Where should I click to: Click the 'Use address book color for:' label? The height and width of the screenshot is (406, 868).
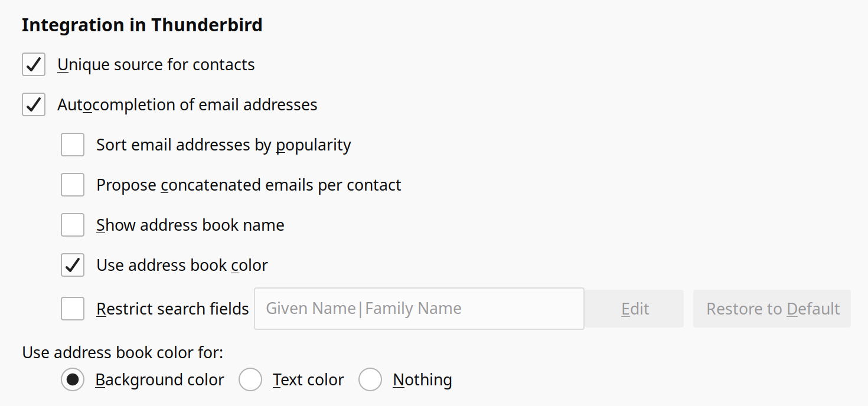pos(123,352)
